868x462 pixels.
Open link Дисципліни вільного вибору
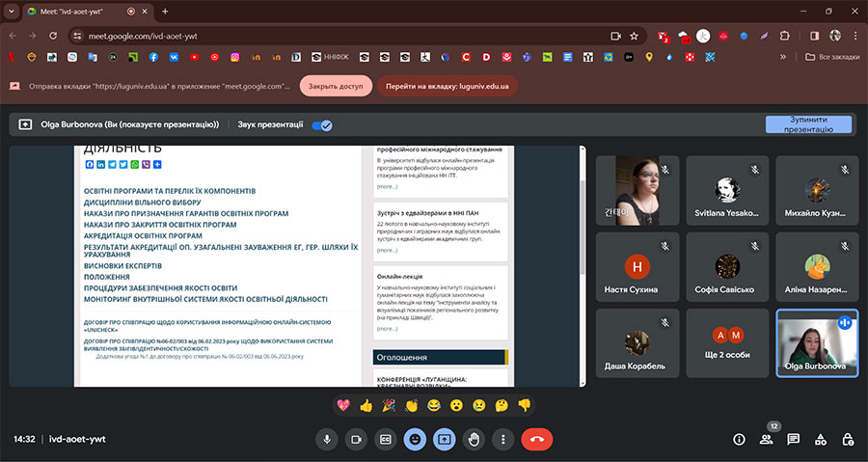(143, 203)
